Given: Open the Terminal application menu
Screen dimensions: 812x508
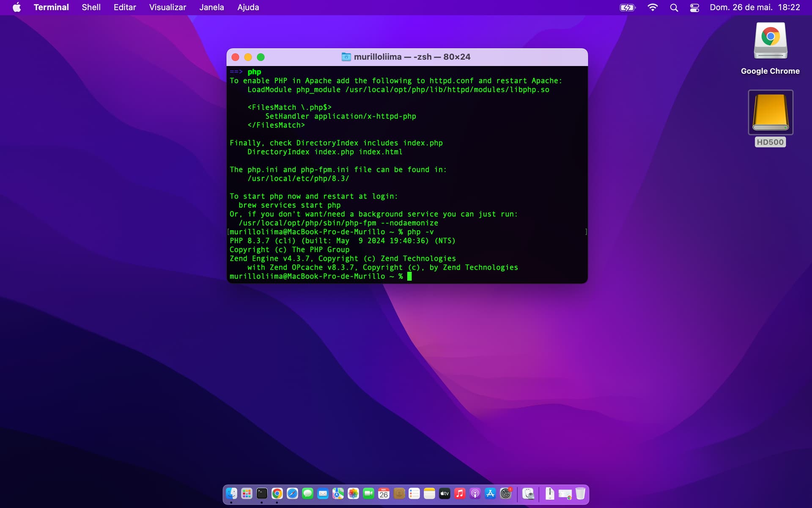Looking at the screenshot, I should tap(51, 7).
